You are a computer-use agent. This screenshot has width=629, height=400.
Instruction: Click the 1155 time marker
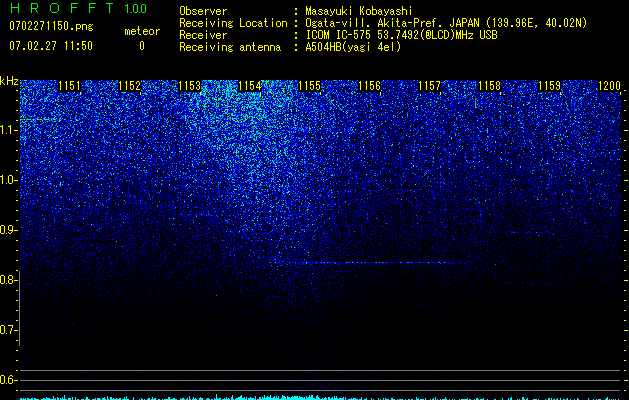pos(310,86)
